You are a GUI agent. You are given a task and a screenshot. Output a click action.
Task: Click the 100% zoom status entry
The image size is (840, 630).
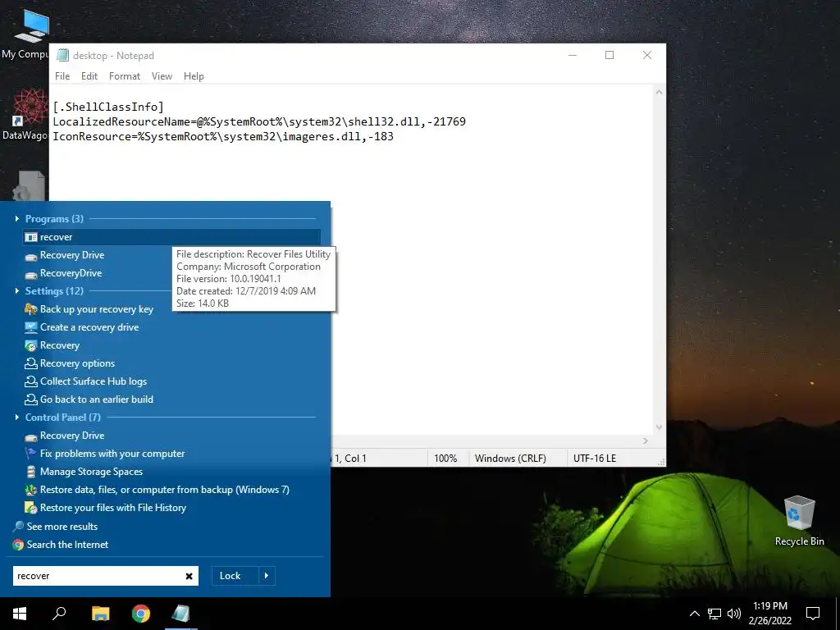(x=445, y=459)
